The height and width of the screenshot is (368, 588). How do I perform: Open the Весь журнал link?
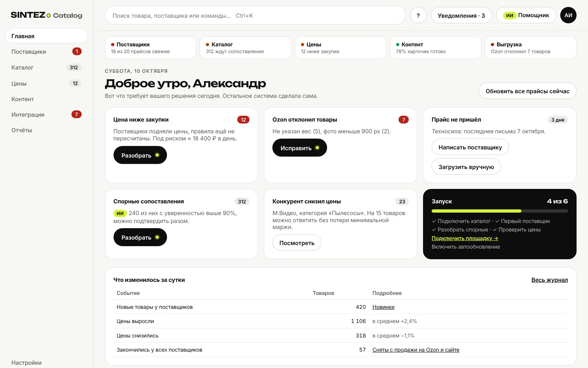pos(549,280)
